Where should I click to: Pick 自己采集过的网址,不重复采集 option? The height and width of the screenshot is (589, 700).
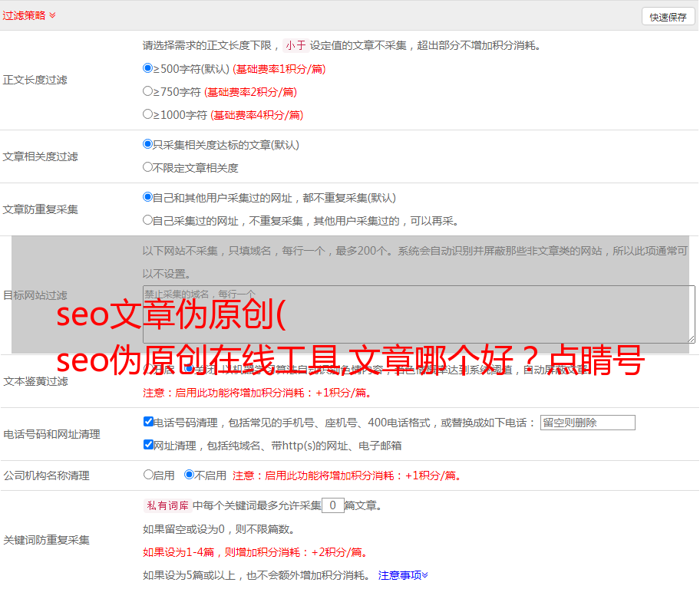pos(148,220)
